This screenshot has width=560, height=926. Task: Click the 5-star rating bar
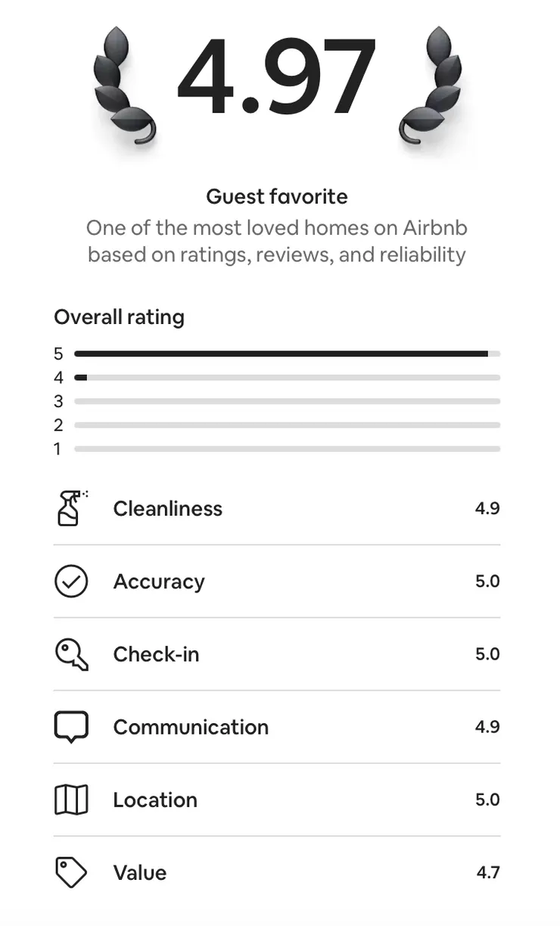287,354
